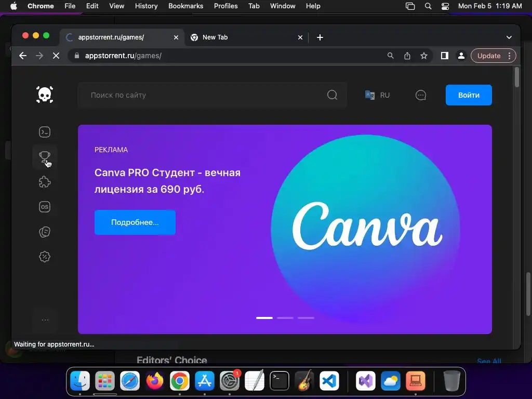Viewport: 532px width, 399px height.
Task: Open Control Center in menu bar
Action: coord(445,6)
